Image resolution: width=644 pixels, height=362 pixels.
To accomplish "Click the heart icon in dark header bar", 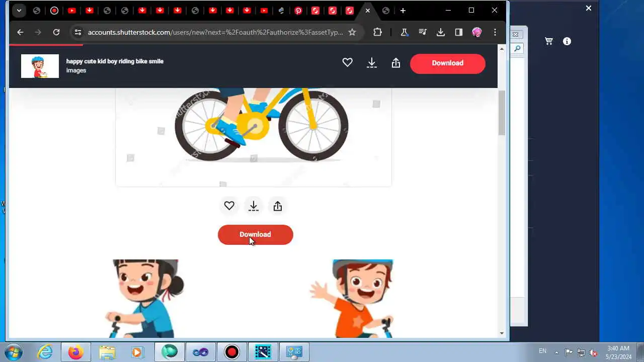I will tap(347, 62).
